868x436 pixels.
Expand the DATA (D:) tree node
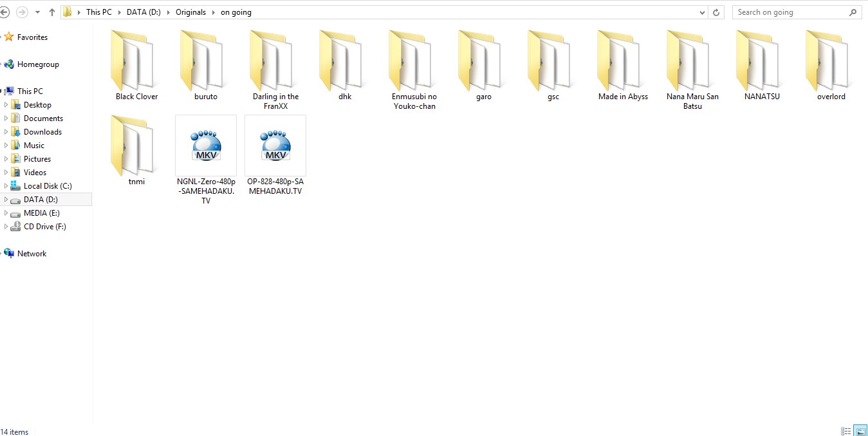tap(6, 199)
